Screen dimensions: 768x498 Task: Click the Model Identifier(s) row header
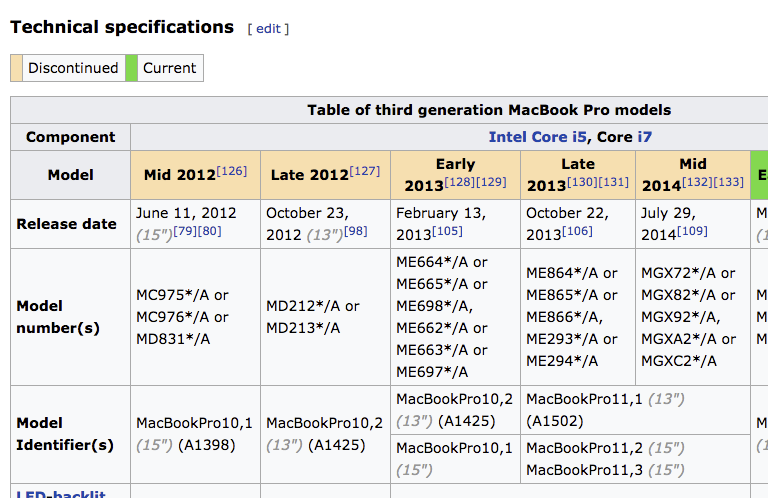[x=71, y=434]
